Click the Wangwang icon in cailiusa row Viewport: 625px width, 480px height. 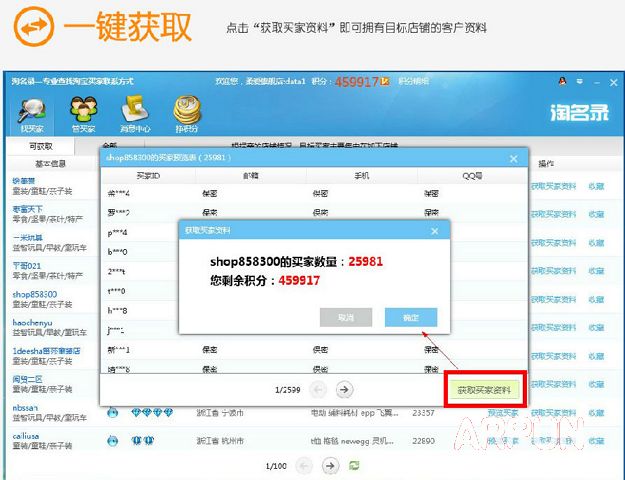pyautogui.click(x=113, y=441)
